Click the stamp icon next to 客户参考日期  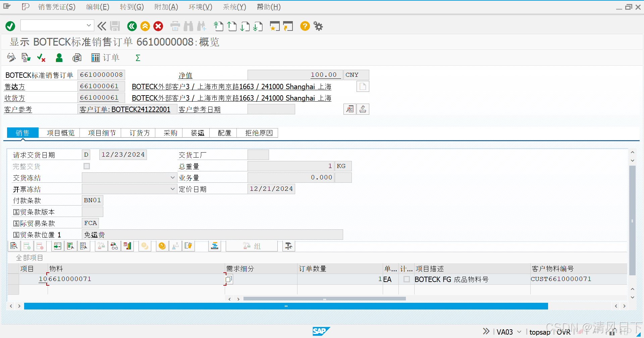click(x=363, y=109)
